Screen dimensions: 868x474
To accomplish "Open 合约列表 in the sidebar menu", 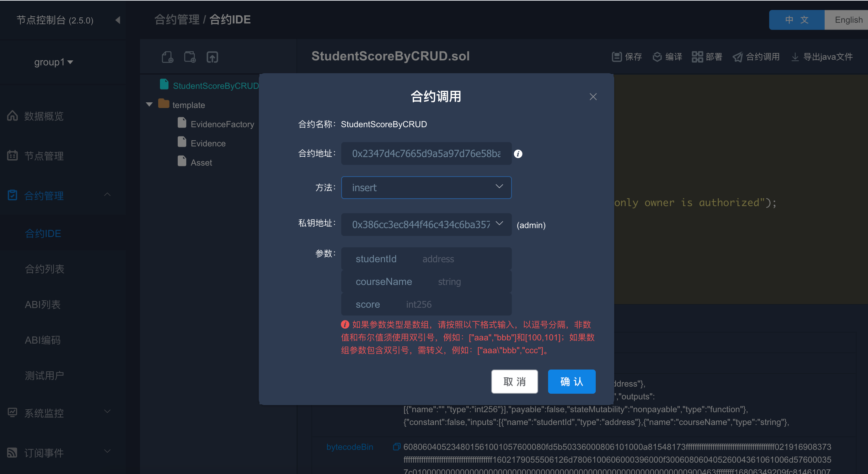I will click(x=45, y=269).
